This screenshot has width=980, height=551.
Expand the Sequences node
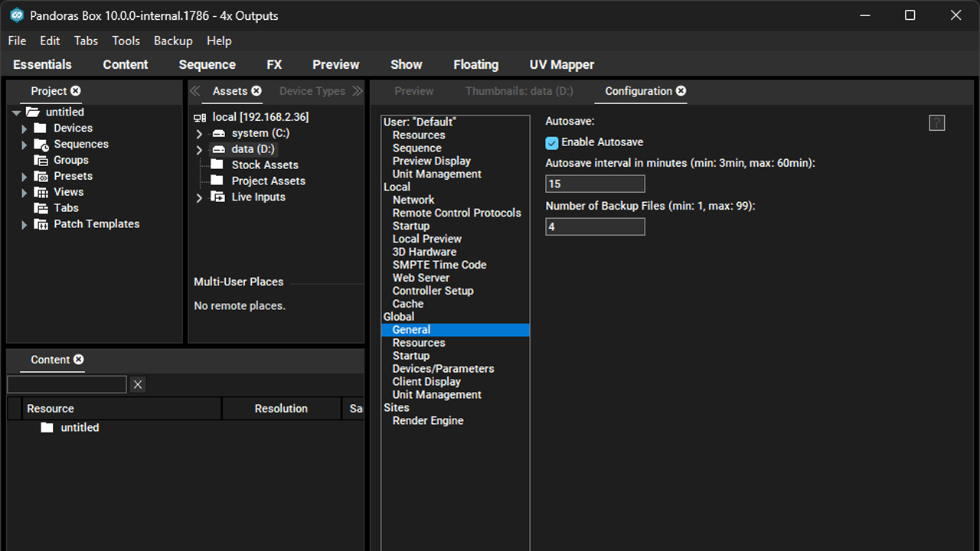pos(24,145)
